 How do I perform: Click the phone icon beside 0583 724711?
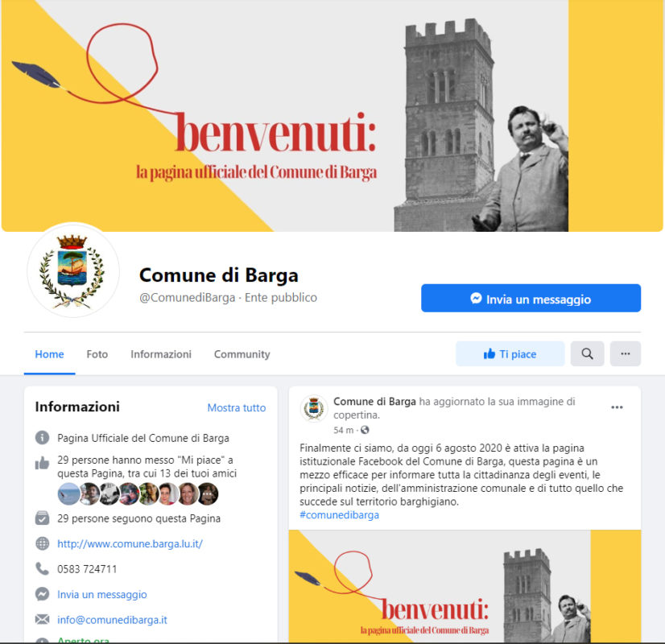[42, 568]
